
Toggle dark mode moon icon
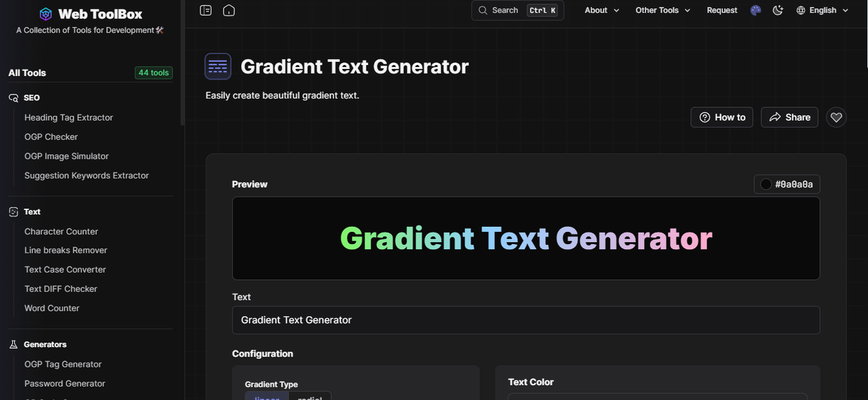coord(778,10)
